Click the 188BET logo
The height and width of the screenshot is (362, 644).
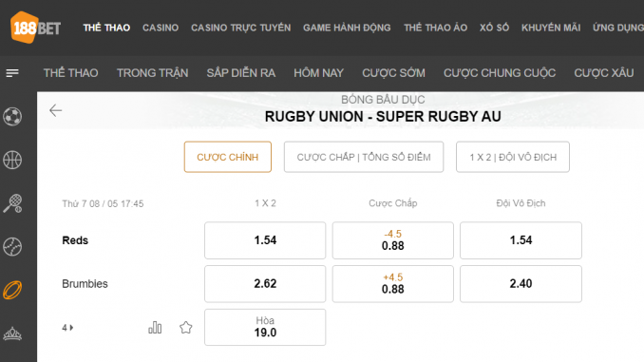[x=36, y=28]
